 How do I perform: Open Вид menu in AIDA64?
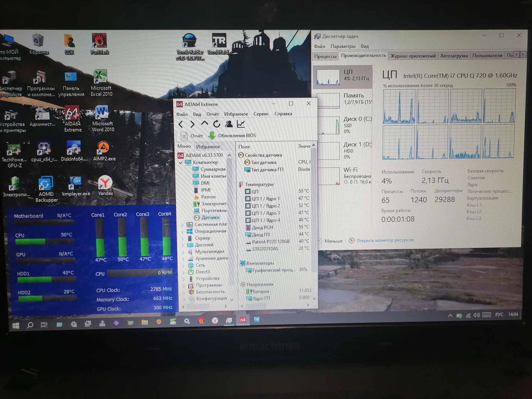click(197, 114)
